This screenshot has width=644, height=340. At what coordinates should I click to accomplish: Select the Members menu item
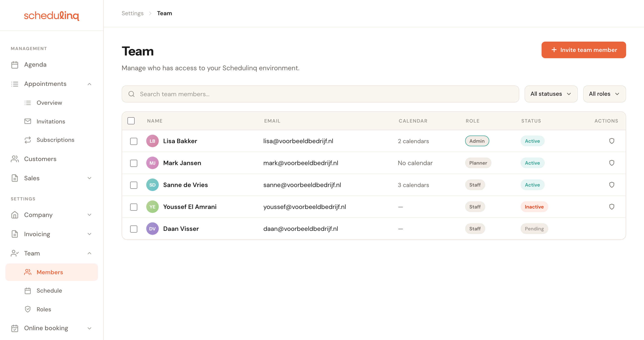(x=52, y=272)
